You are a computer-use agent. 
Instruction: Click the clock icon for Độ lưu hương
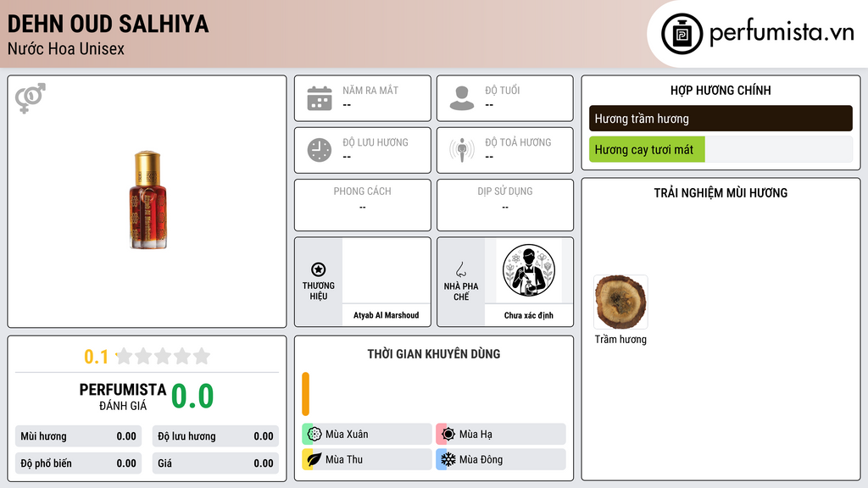(320, 150)
